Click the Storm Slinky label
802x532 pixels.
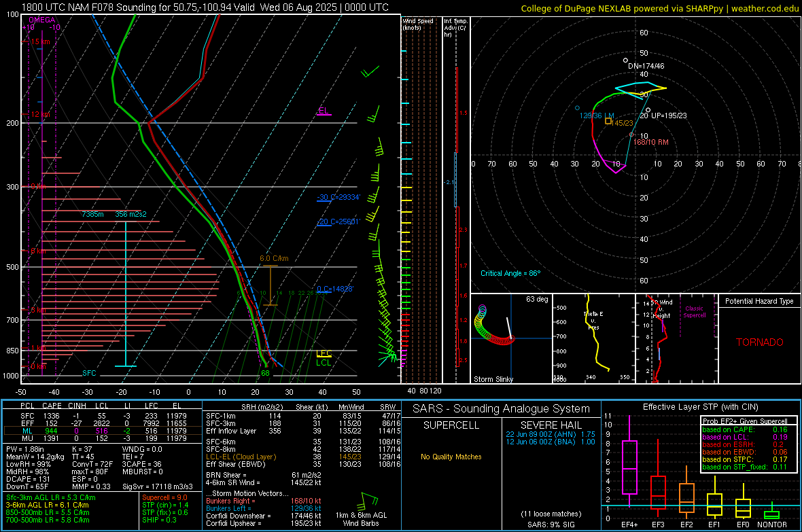[x=493, y=379]
